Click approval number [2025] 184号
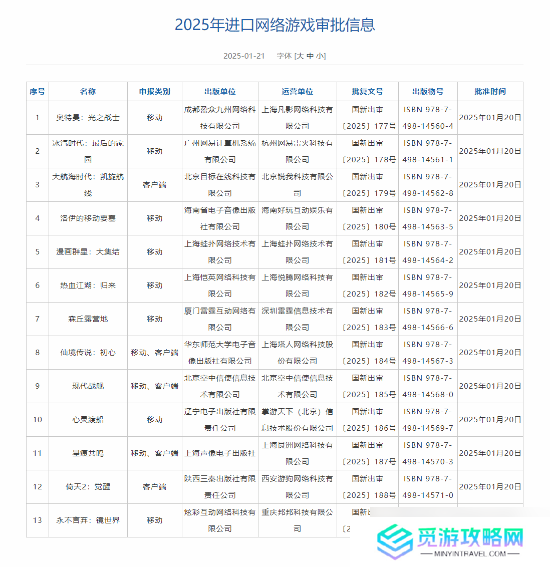Screen dimensions: 550x567 pyautogui.click(x=369, y=361)
